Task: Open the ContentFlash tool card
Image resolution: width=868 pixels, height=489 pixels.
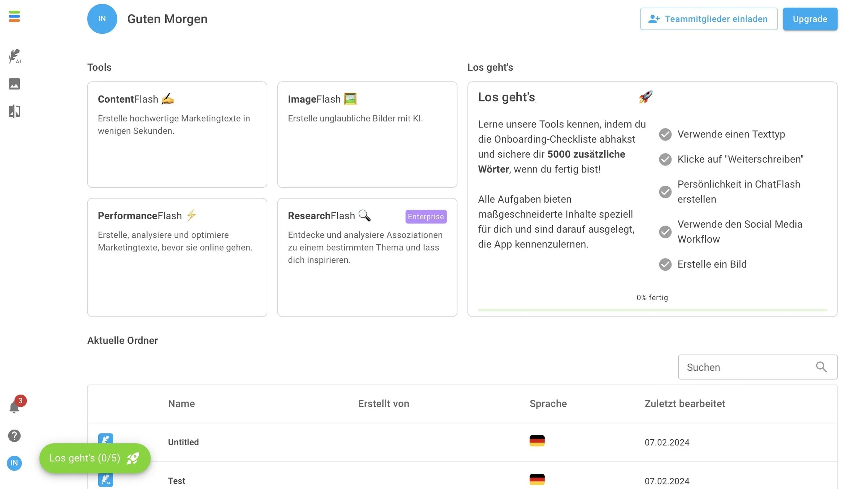Action: pyautogui.click(x=177, y=135)
